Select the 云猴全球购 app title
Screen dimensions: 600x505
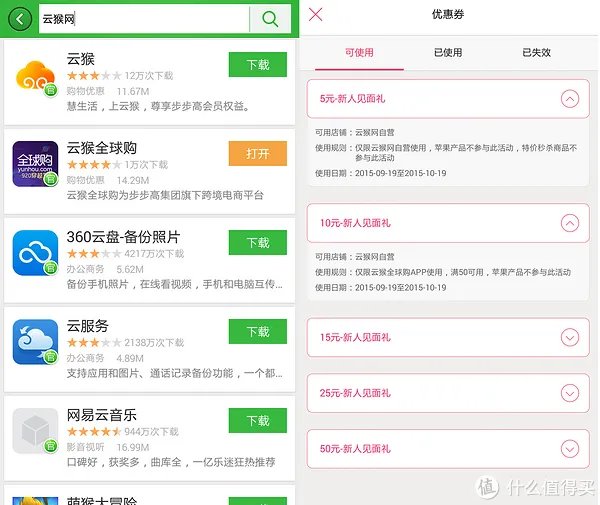[102, 148]
